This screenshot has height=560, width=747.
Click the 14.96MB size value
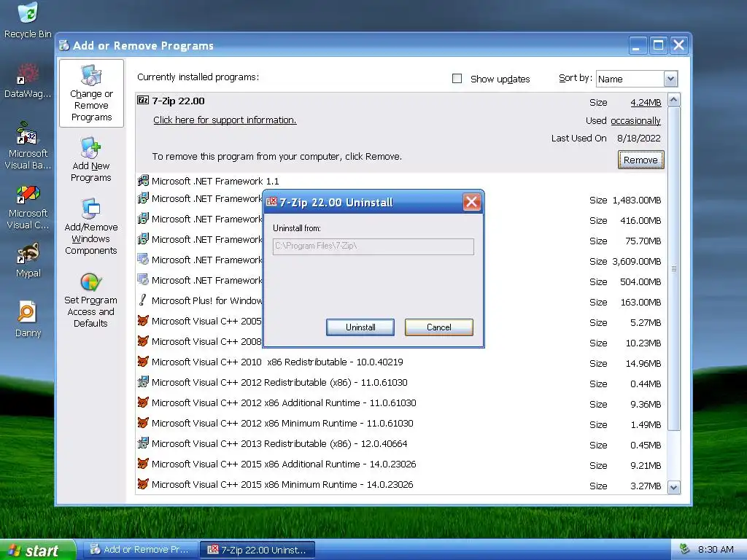pyautogui.click(x=643, y=363)
